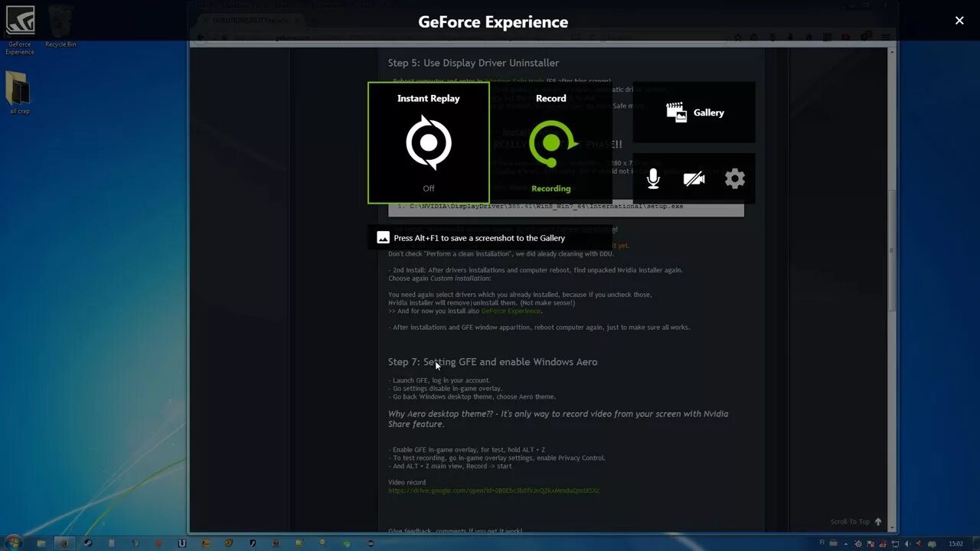Click the setup.exe path code line
Screen dimensions: 980x551
566,207
